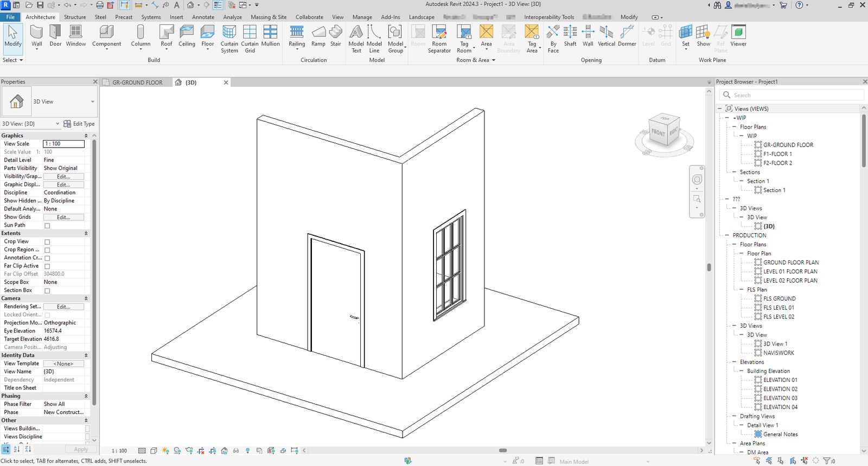Open the work plane Viewer
This screenshot has width=868, height=466.
pyautogui.click(x=738, y=36)
